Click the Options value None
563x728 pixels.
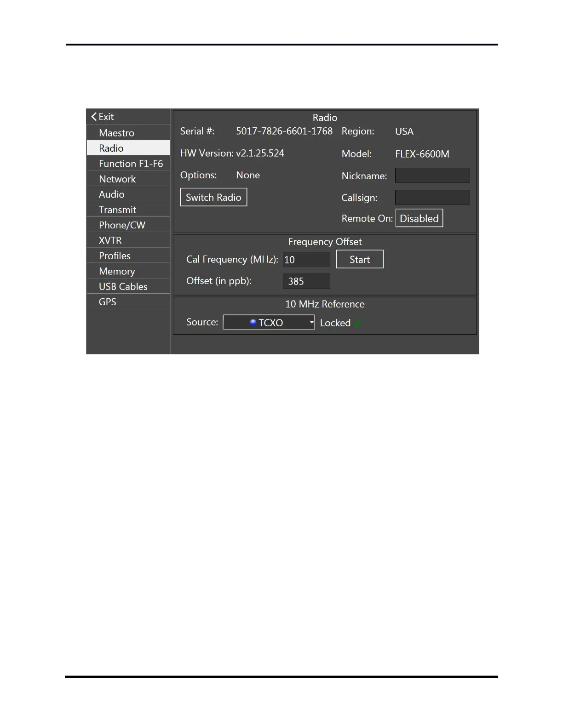coord(248,175)
